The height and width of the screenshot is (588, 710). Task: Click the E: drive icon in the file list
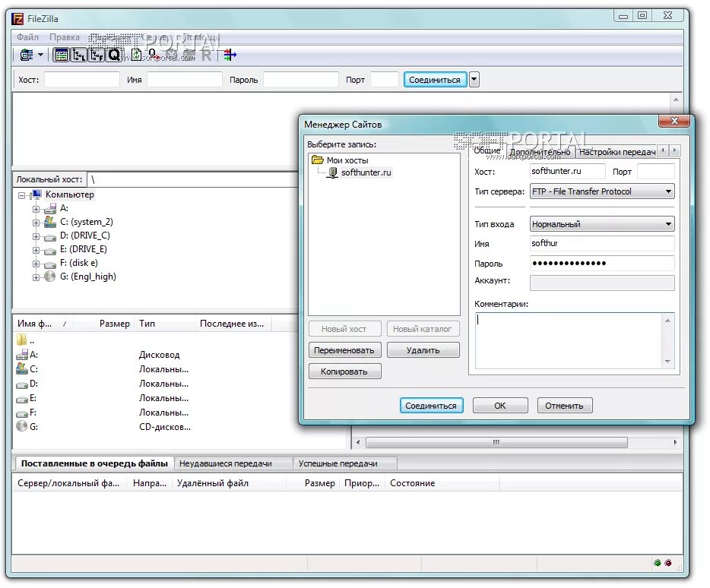[22, 399]
